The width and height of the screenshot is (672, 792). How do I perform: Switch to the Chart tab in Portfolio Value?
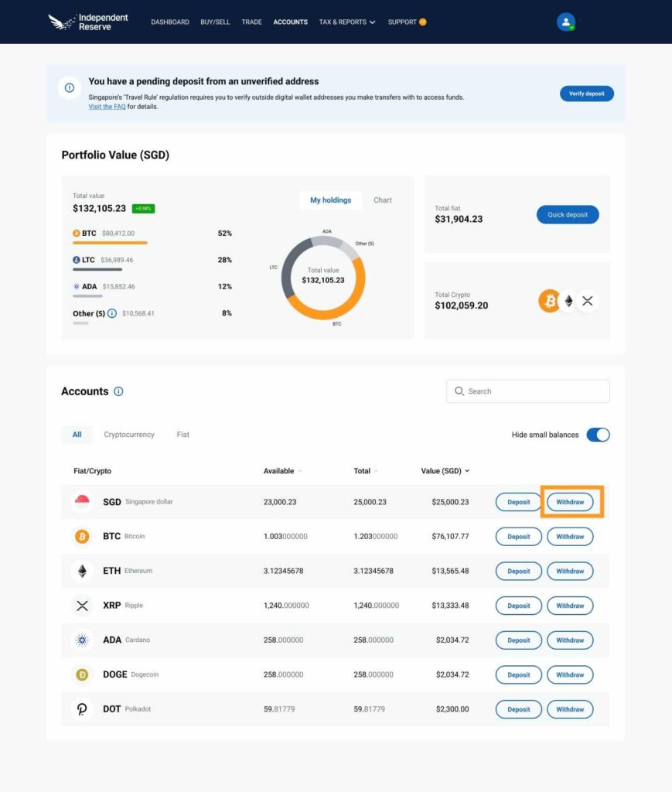382,200
